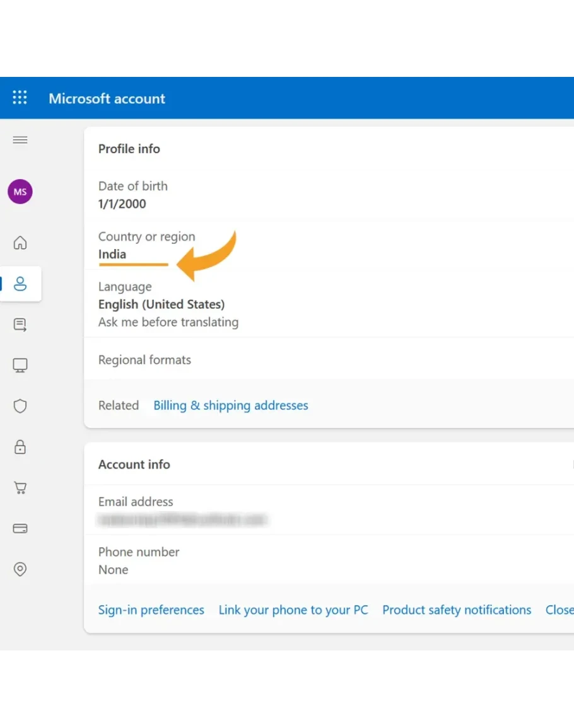Open Order history shopping cart icon
Viewport: 574px width, 728px height.
click(20, 488)
